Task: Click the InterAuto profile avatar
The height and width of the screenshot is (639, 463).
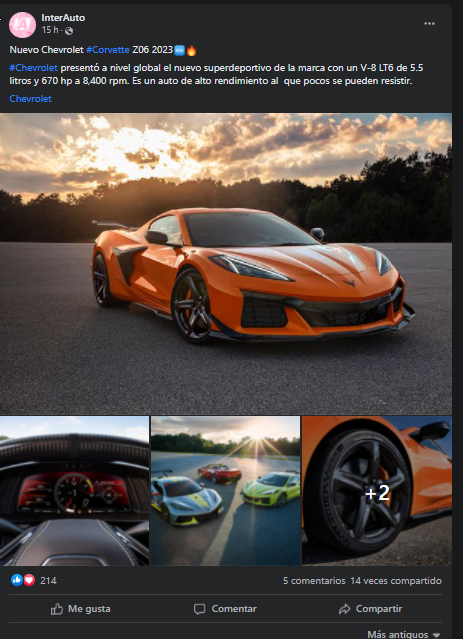Action: (x=22, y=25)
